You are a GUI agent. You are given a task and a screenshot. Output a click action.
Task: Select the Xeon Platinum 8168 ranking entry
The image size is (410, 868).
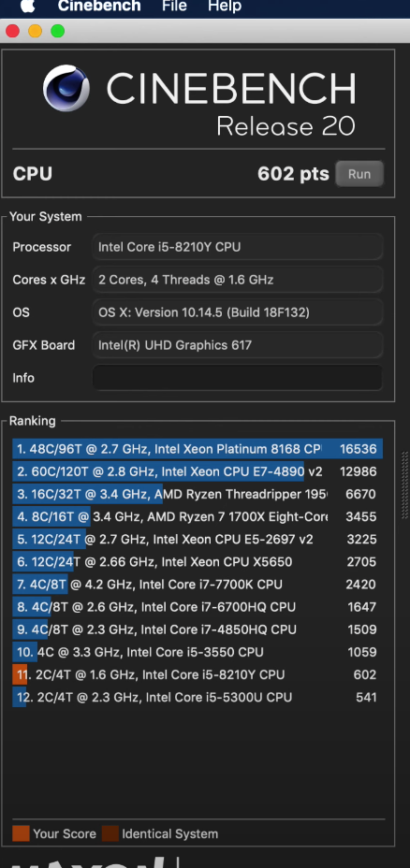(x=198, y=449)
